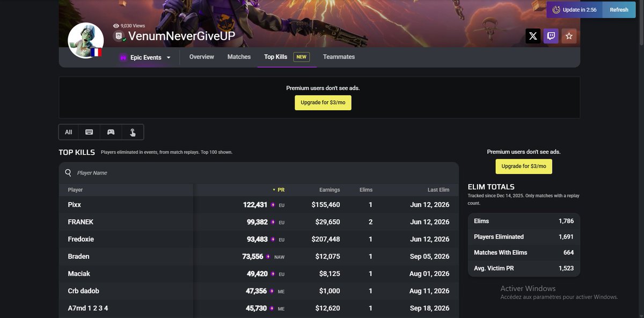Click the PR icon in FRANEK row
The width and height of the screenshot is (644, 318).
273,222
